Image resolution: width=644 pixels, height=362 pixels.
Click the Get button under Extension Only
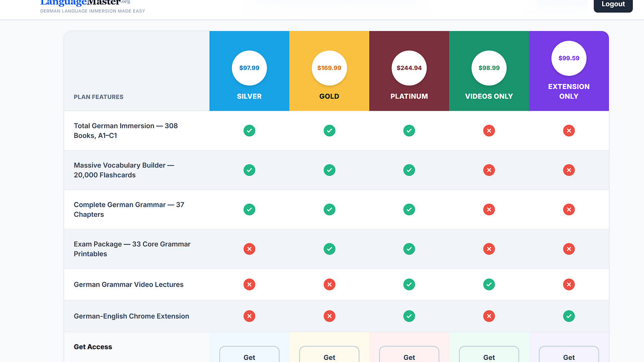point(569,354)
